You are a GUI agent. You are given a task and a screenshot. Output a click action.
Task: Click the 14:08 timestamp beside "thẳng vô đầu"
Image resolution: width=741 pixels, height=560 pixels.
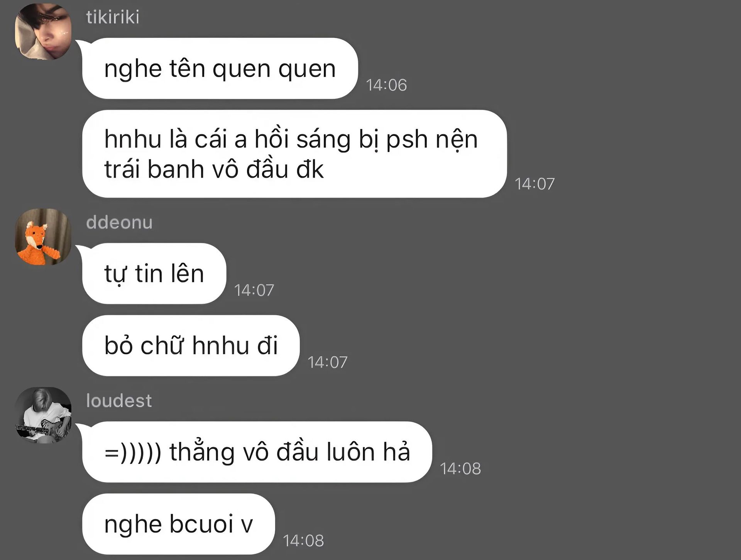click(460, 469)
